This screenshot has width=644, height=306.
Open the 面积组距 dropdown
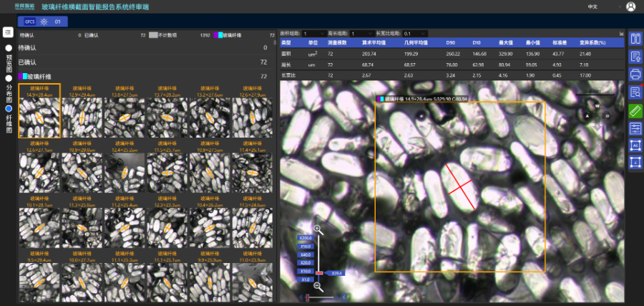click(314, 33)
